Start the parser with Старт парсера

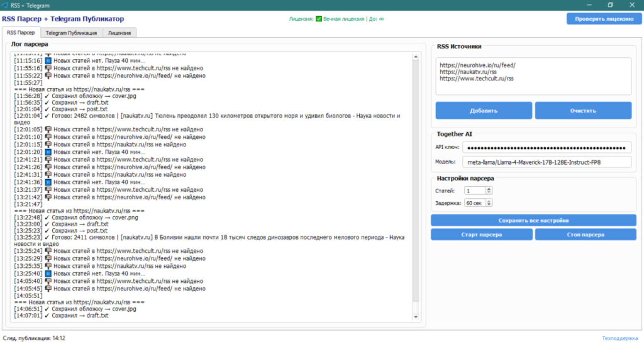[x=481, y=234]
